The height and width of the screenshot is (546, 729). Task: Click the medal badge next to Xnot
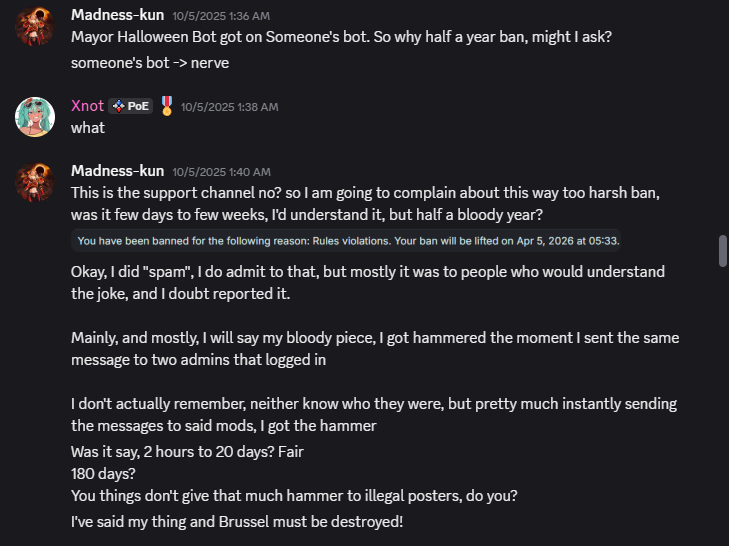coord(167,106)
